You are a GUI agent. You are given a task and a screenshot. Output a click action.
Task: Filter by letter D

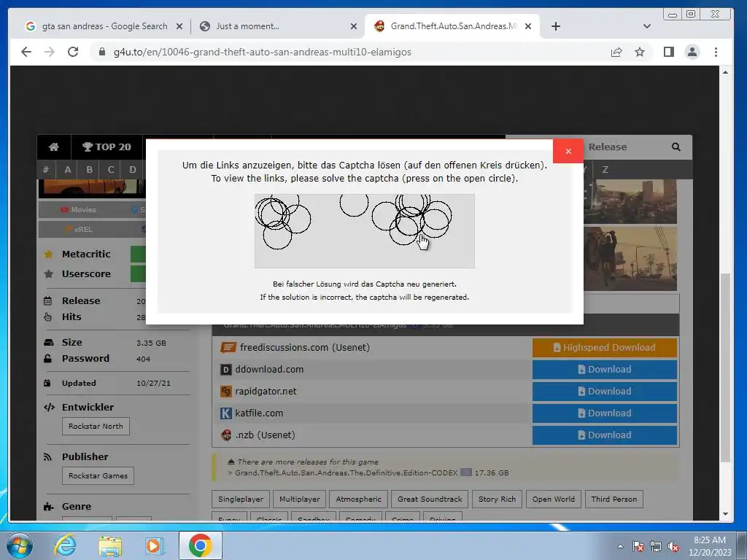point(133,169)
